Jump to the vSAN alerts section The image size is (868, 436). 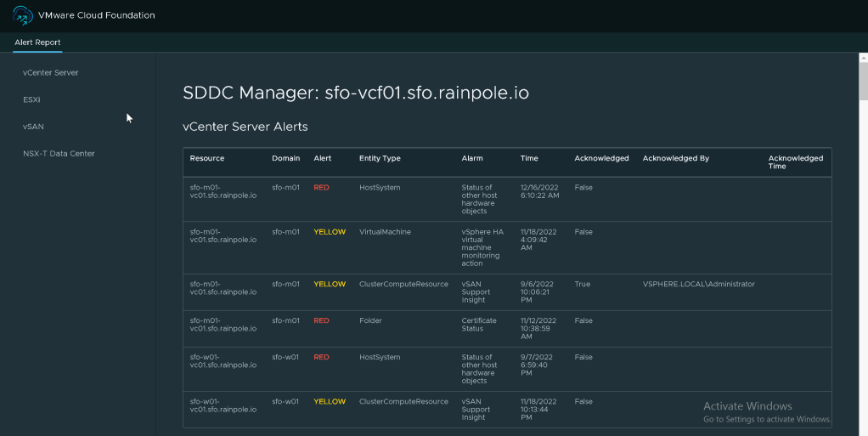pos(34,127)
